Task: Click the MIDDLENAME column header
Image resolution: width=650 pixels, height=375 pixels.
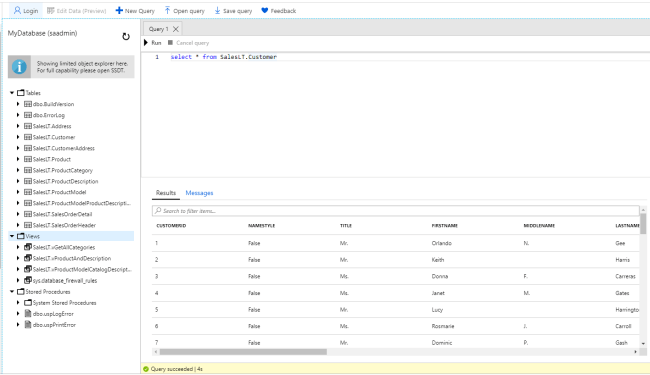Action: coord(539,225)
